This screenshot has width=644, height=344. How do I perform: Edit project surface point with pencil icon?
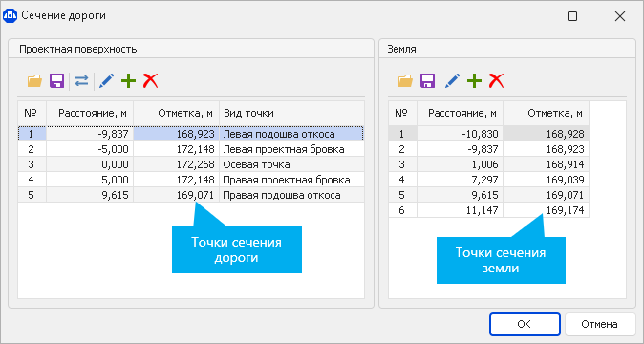(106, 80)
